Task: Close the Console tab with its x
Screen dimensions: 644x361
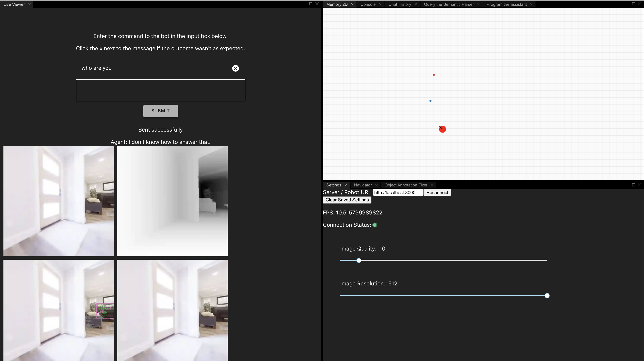Action: click(380, 4)
